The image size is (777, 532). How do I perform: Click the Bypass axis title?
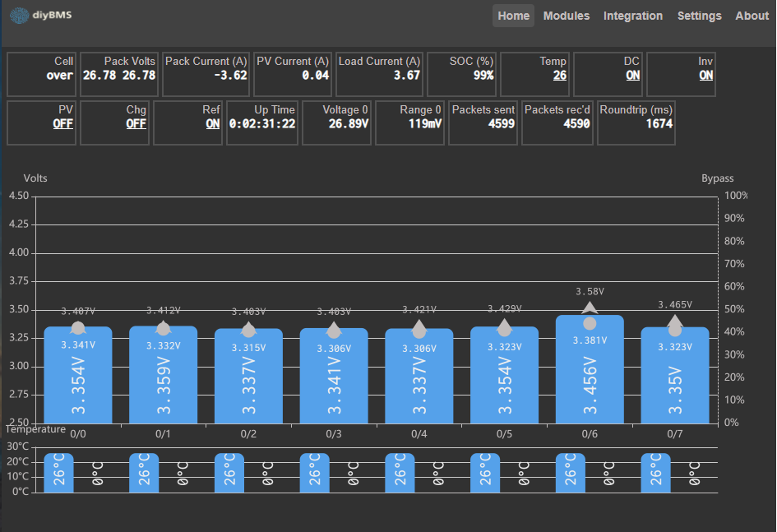click(x=717, y=178)
